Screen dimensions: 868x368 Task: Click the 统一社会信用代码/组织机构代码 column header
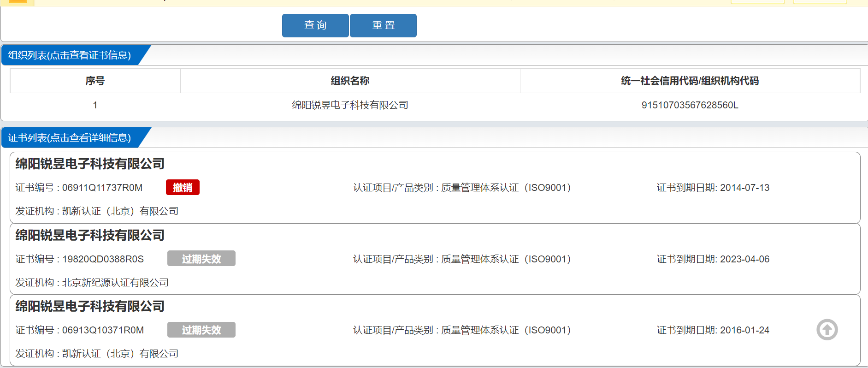690,81
